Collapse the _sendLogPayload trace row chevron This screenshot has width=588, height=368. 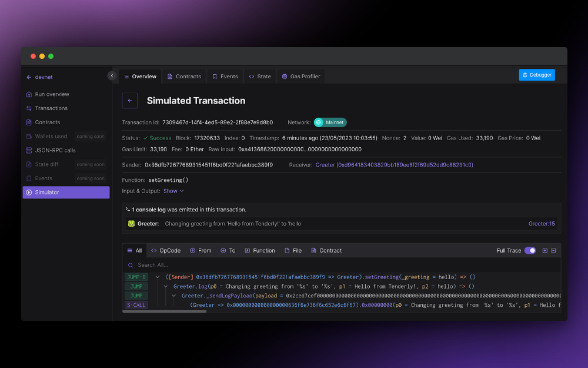point(173,296)
